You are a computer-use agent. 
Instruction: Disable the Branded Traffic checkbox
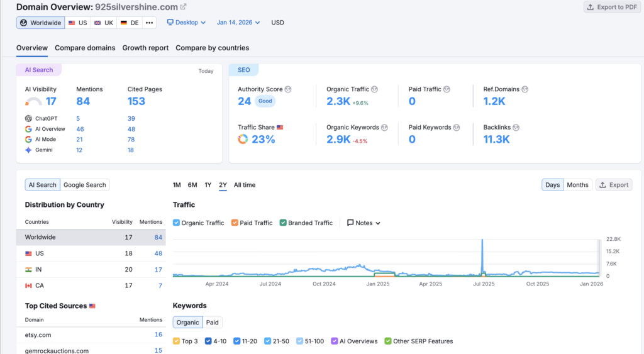[x=283, y=223]
